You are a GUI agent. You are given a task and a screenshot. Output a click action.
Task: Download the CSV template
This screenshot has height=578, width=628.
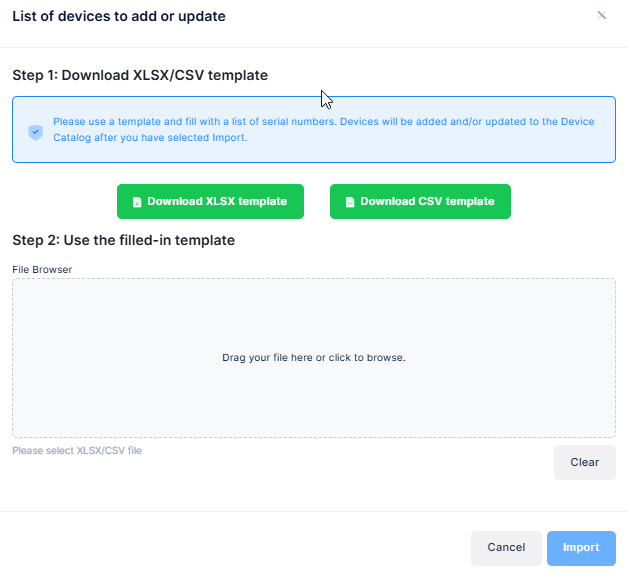tap(420, 201)
